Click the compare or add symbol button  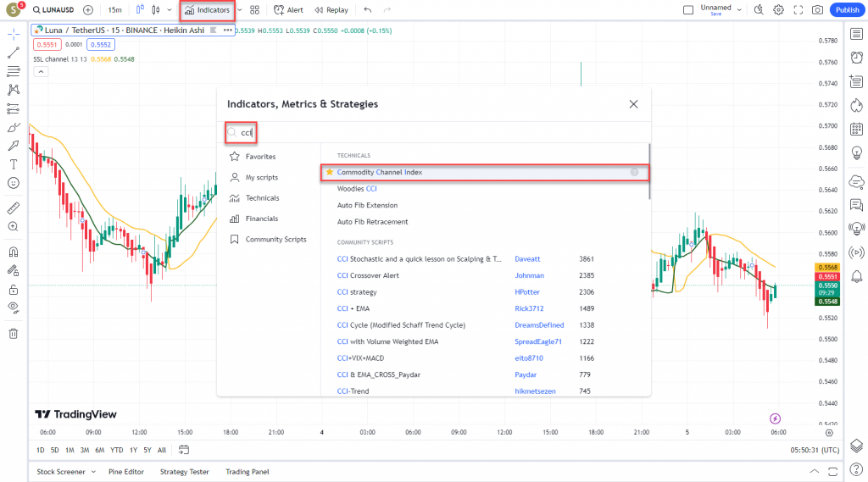click(88, 10)
